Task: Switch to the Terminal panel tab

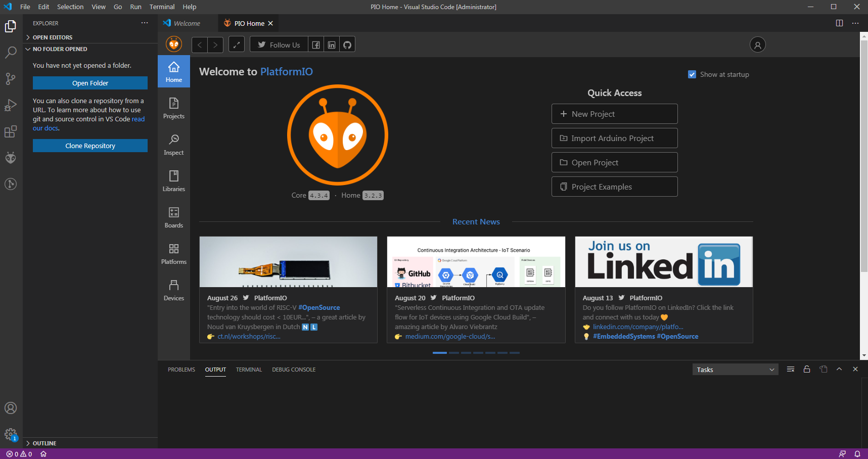Action: tap(249, 370)
